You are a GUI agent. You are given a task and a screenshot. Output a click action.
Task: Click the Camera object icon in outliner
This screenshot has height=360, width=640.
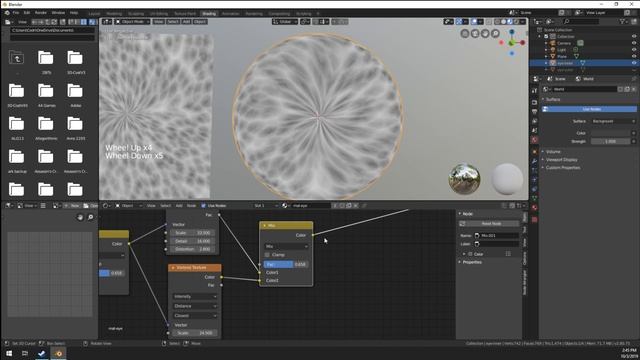point(553,43)
